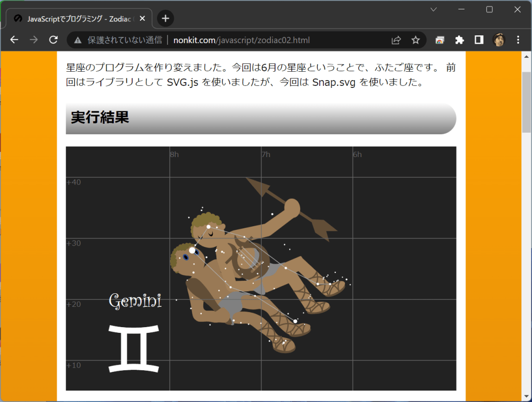Close the Zodiac tab with its X
Screen dimensions: 532x402
(141, 18)
